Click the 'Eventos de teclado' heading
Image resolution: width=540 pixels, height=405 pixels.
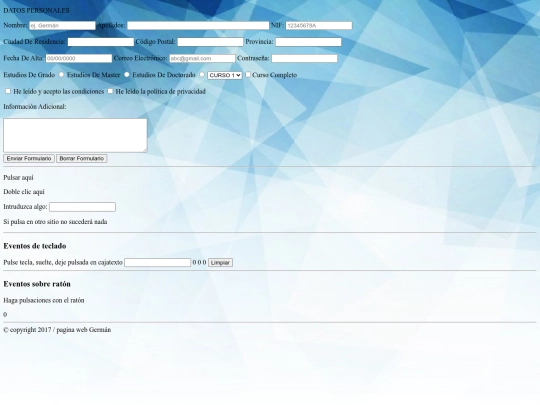pos(35,246)
